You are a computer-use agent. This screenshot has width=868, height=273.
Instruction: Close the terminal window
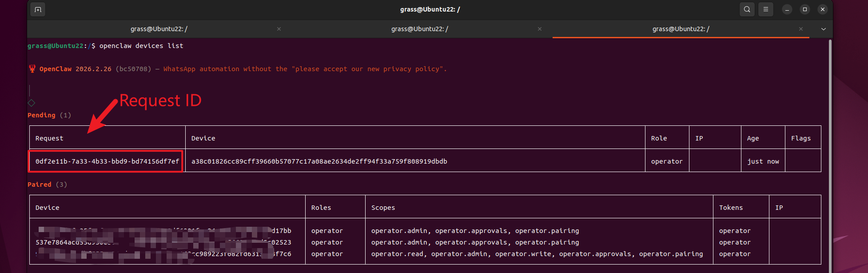coord(823,9)
